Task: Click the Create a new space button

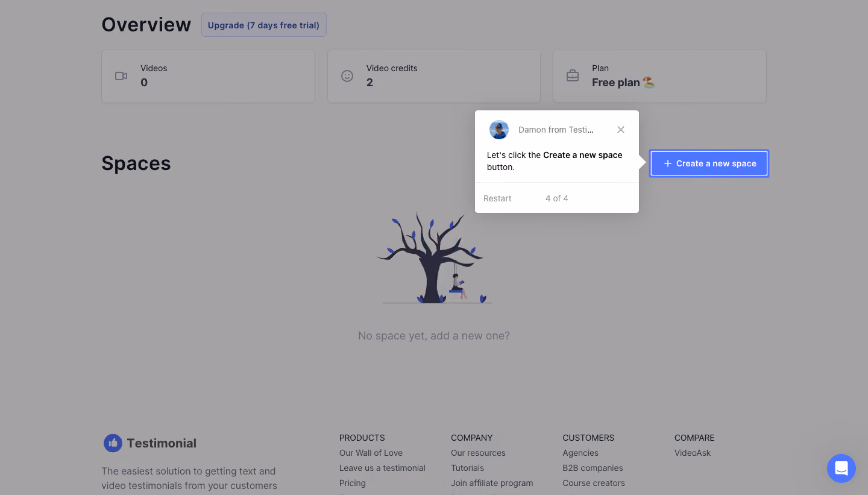Action: pos(709,163)
